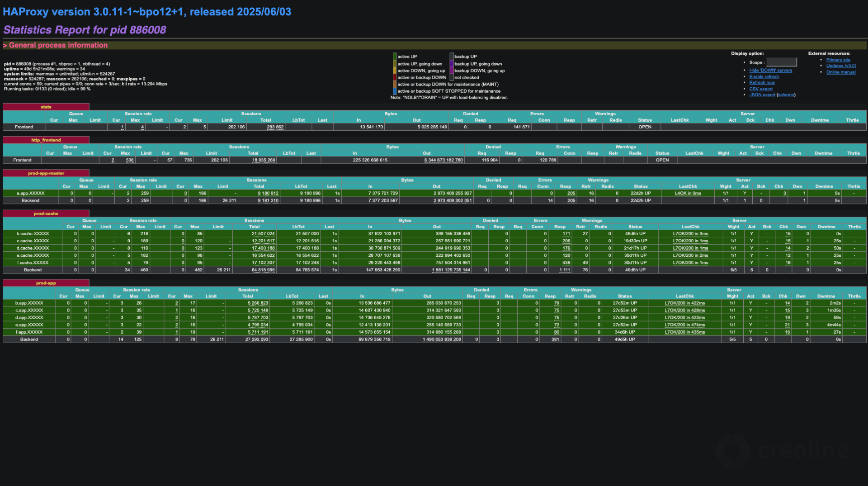Click the Hide 'DOWN' servers link
868x486 pixels.
pyautogui.click(x=770, y=70)
